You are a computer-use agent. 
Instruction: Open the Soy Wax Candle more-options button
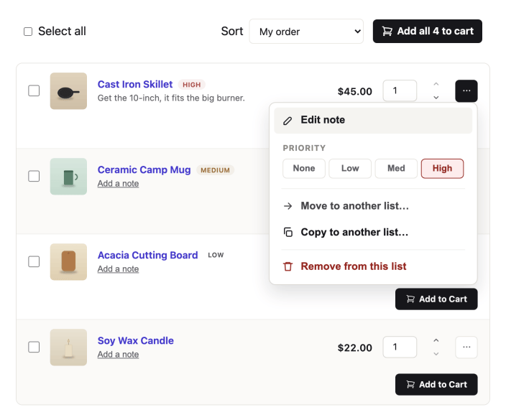click(466, 347)
